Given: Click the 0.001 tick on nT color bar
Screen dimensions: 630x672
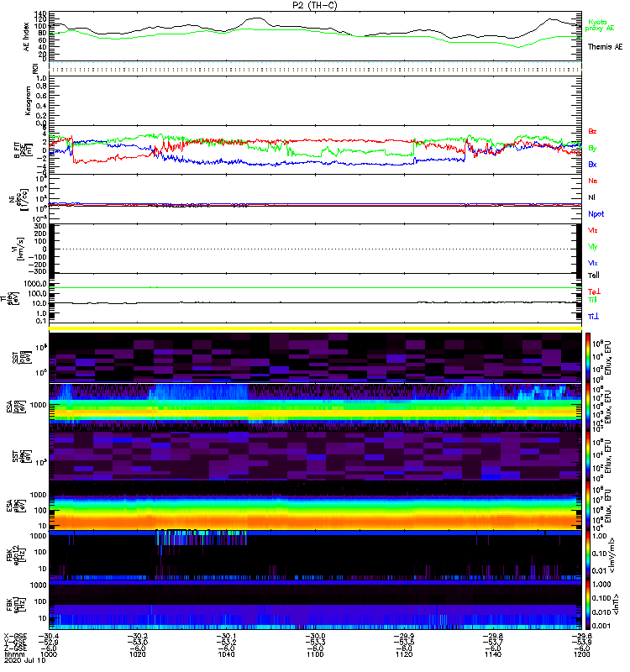Looking at the screenshot, I should (601, 626).
